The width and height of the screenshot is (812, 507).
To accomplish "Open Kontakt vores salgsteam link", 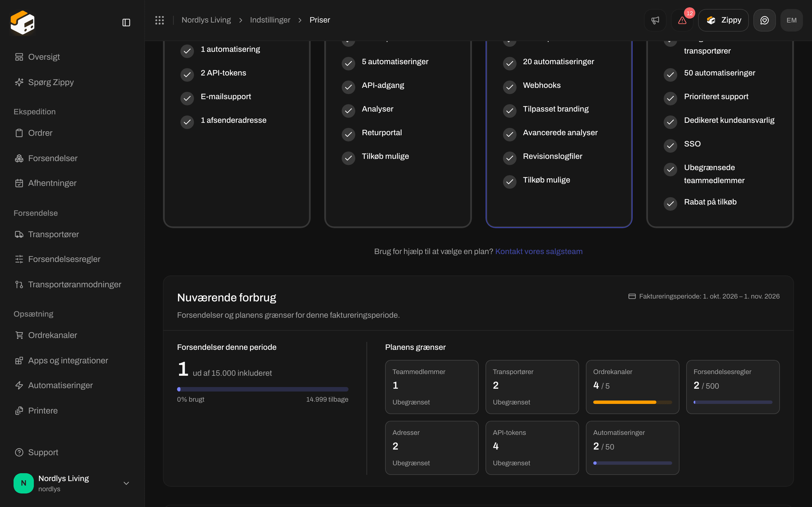I will click(539, 252).
